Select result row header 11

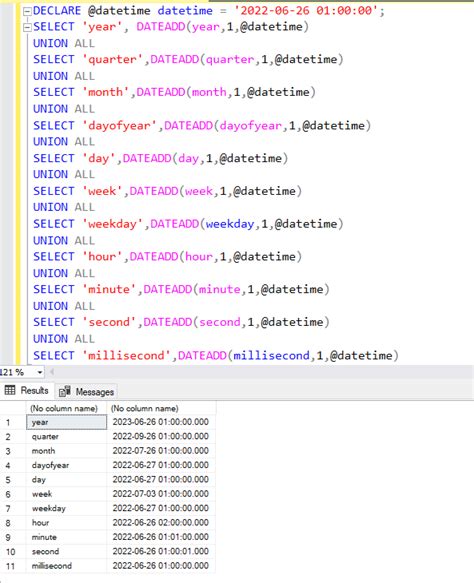coord(13,566)
